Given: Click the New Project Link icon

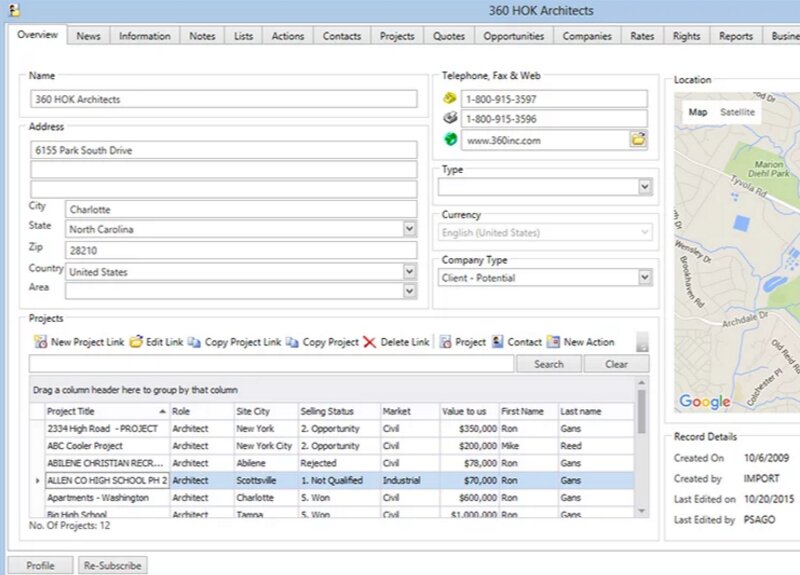Looking at the screenshot, I should point(39,342).
